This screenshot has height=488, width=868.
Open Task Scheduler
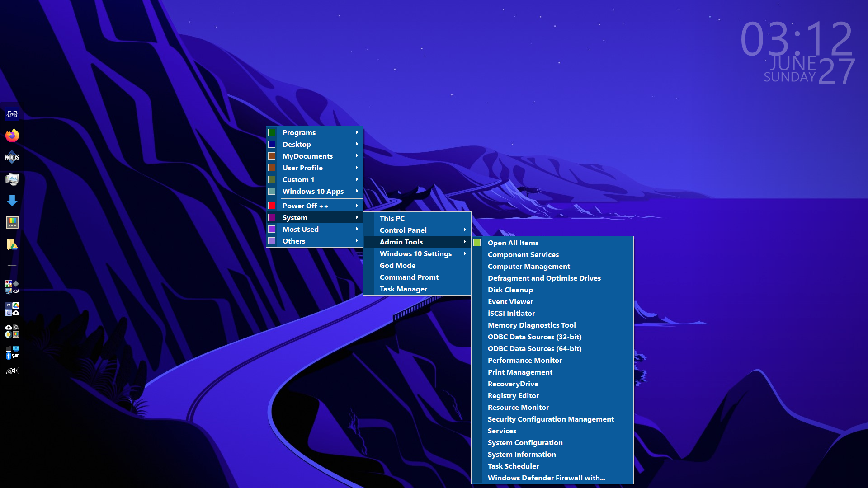[552, 466]
